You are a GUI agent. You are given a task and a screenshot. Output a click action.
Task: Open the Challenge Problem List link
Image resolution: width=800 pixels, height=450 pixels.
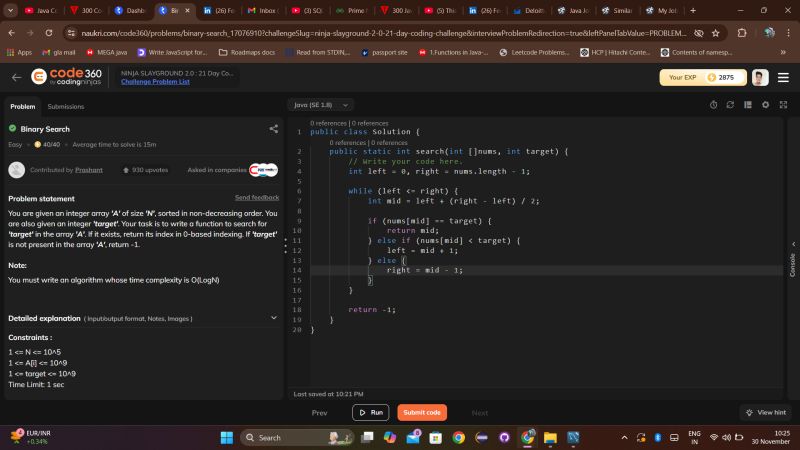click(x=156, y=82)
